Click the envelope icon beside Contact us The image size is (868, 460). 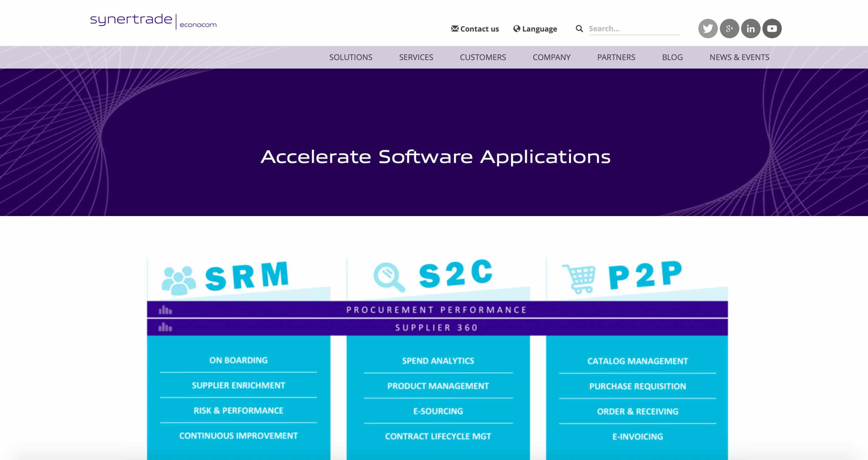(x=455, y=29)
